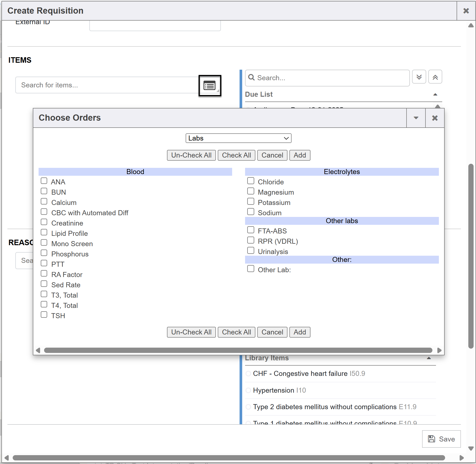Enable the Potassium checkbox
The image size is (476, 464).
(250, 201)
